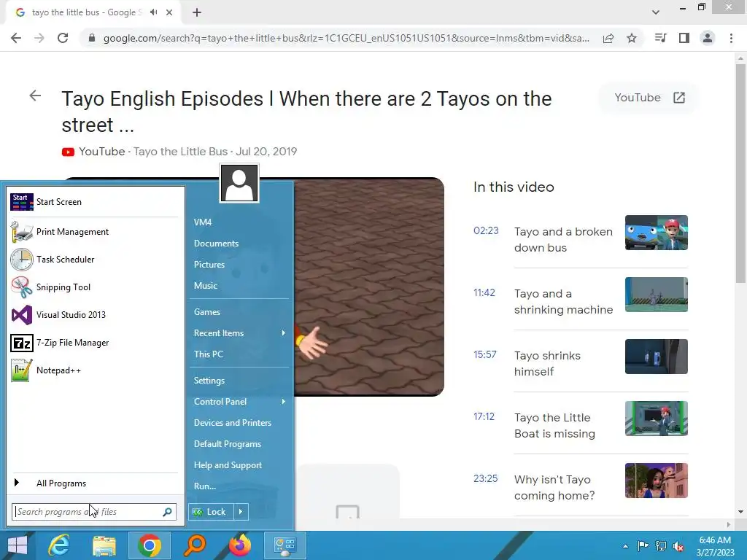Open Notepad++ from the program list
The image size is (747, 560).
(x=94, y=370)
